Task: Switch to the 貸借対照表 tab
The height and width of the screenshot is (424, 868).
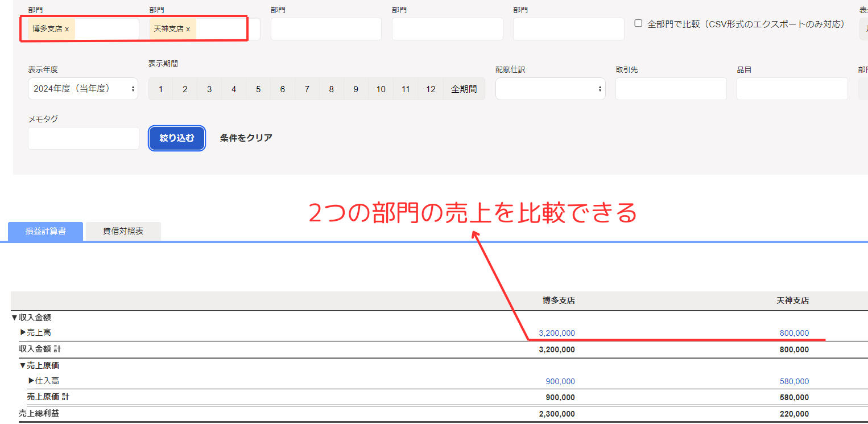Action: (123, 231)
